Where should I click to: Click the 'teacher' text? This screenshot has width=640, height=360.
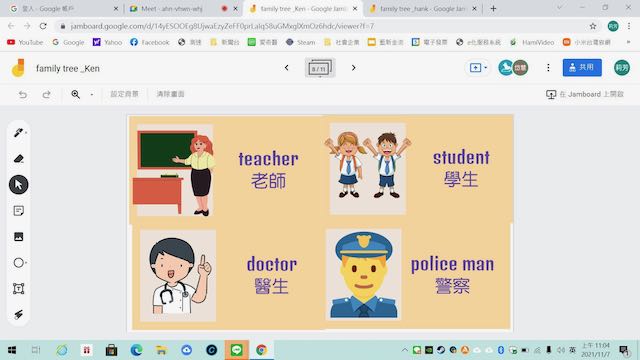point(268,159)
